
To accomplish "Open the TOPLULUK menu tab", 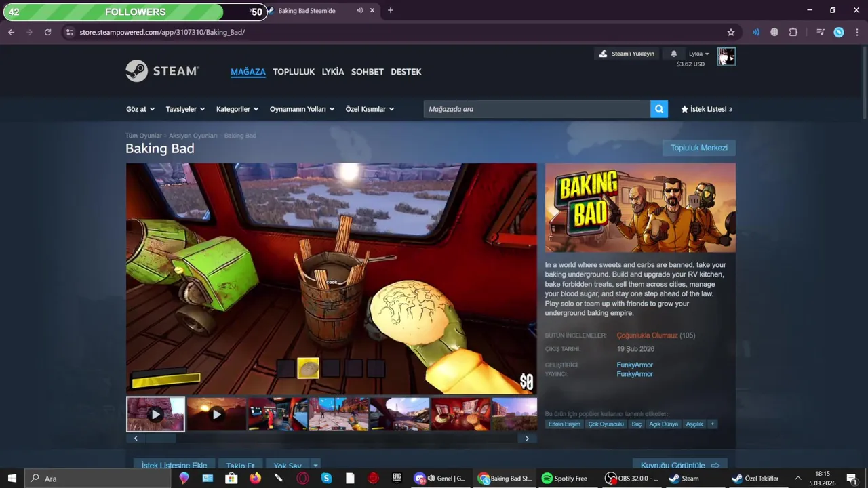I will tap(294, 71).
